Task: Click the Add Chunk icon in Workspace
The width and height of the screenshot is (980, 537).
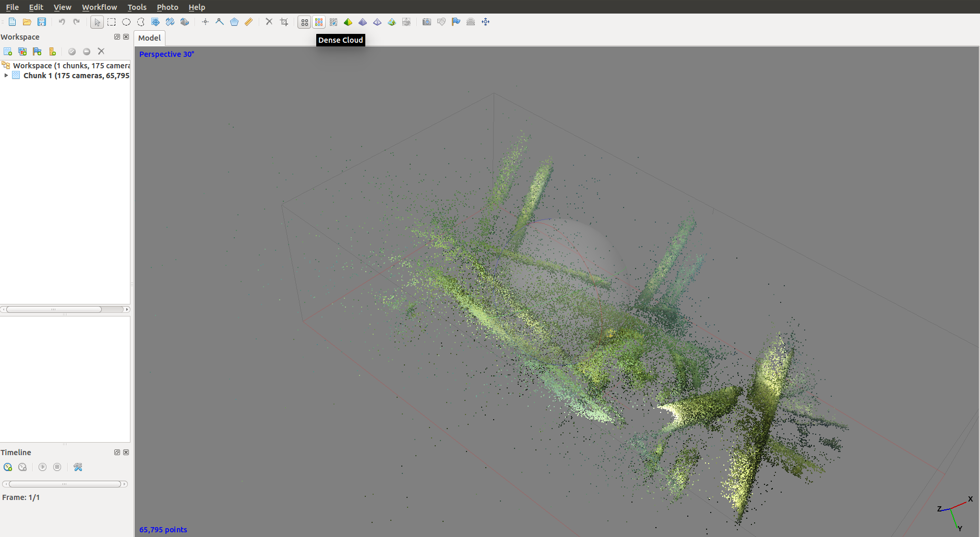Action: (x=8, y=52)
